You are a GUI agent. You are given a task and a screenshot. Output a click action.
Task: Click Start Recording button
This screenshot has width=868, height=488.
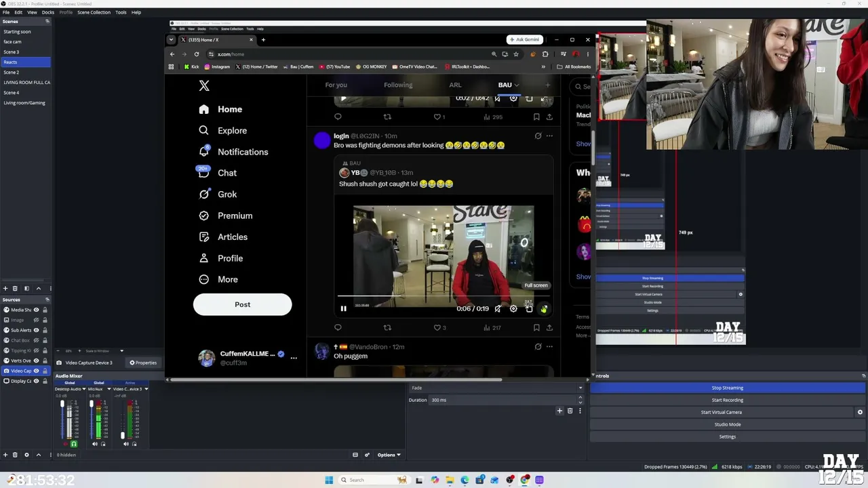[x=728, y=400]
